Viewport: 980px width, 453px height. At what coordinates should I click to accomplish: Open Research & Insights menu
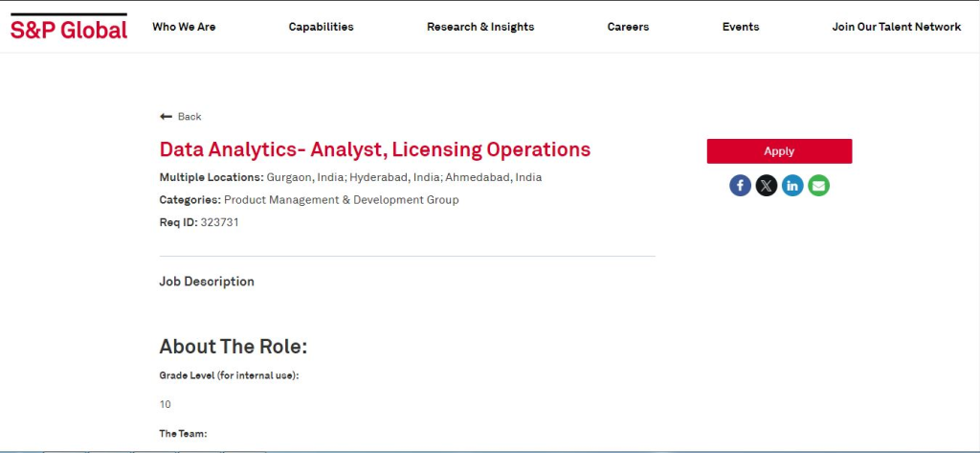tap(480, 27)
